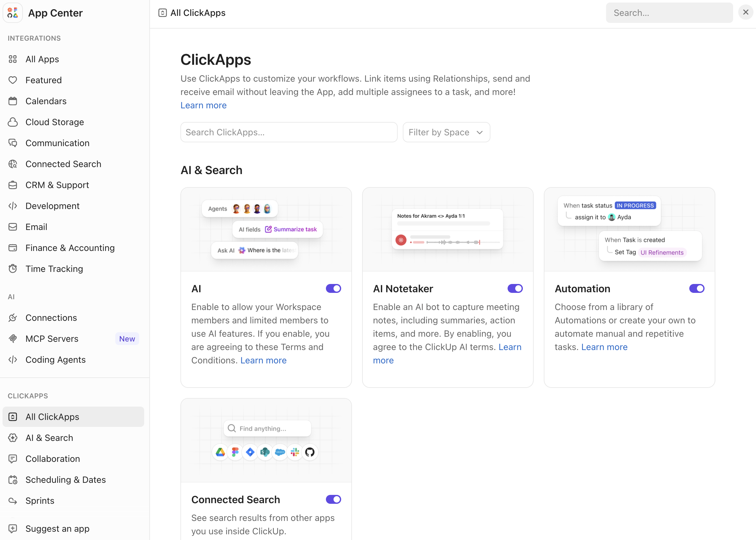Click Coding Agents brackets icon
The width and height of the screenshot is (756, 540).
click(x=13, y=360)
